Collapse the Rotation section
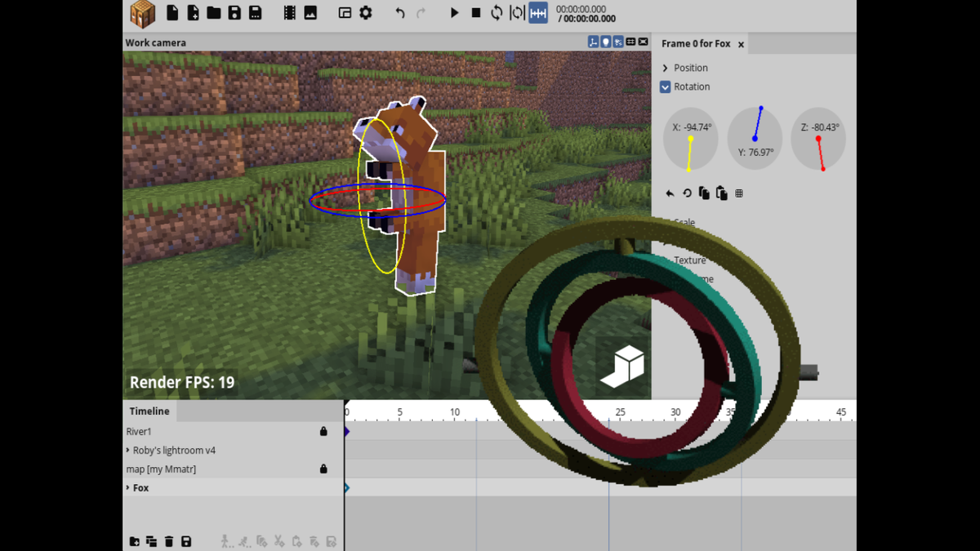 point(665,87)
